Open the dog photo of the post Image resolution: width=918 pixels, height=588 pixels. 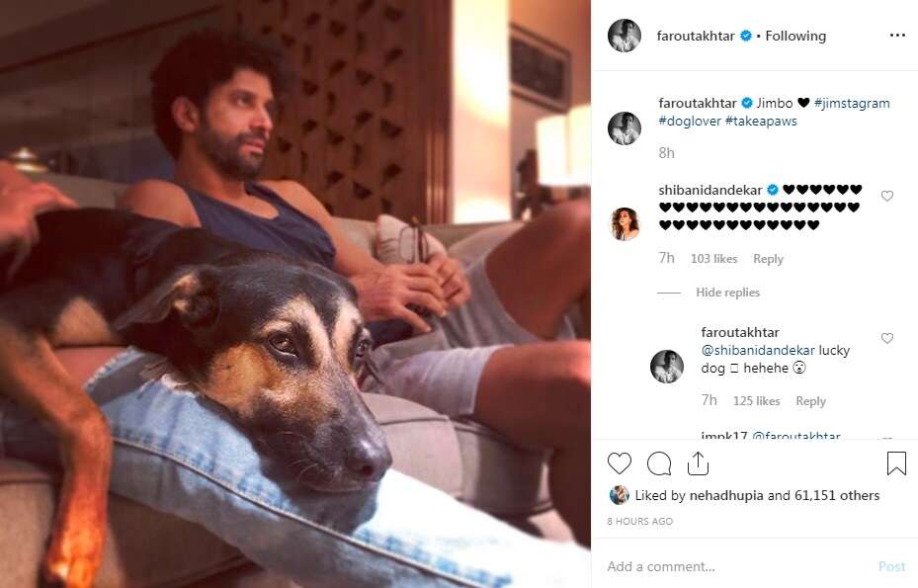[295, 294]
